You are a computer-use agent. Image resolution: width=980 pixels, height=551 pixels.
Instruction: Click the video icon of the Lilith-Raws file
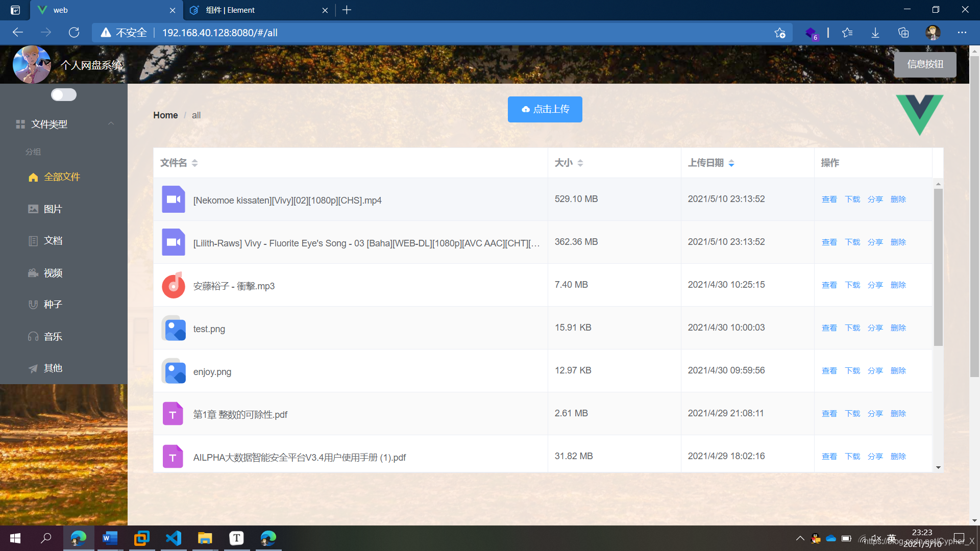[x=174, y=242]
